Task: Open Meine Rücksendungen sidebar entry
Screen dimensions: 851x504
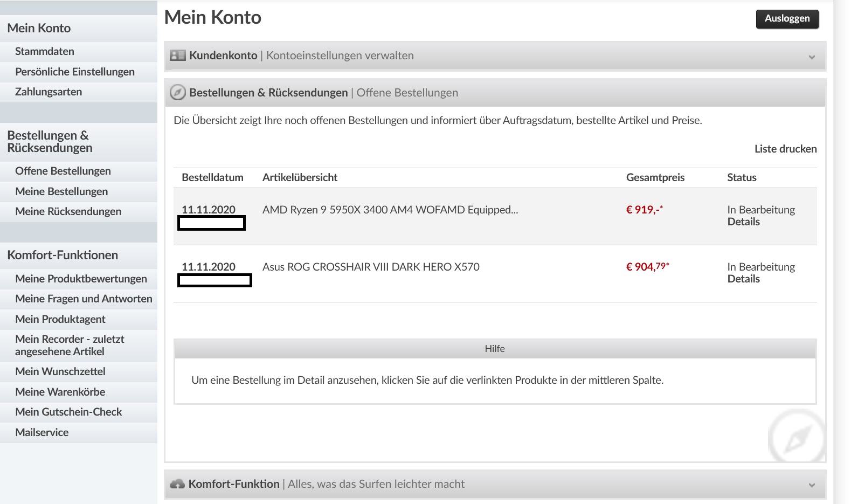Action: click(x=68, y=211)
